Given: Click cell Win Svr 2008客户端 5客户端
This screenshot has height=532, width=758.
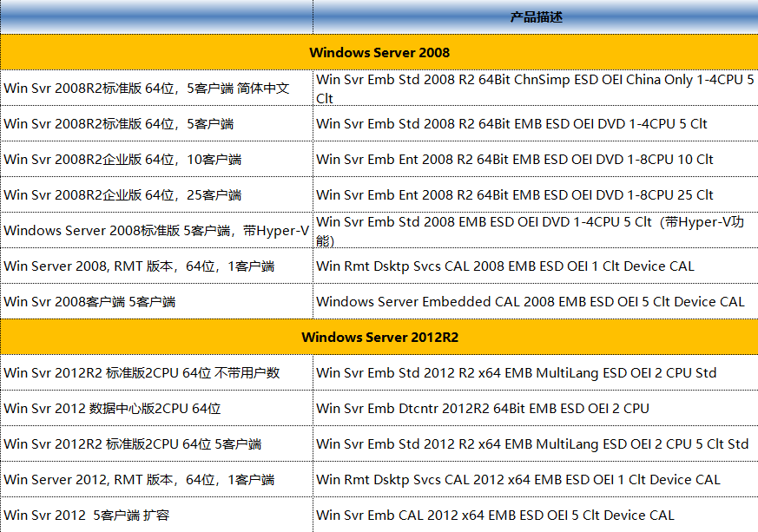Looking at the screenshot, I should click(x=156, y=301).
